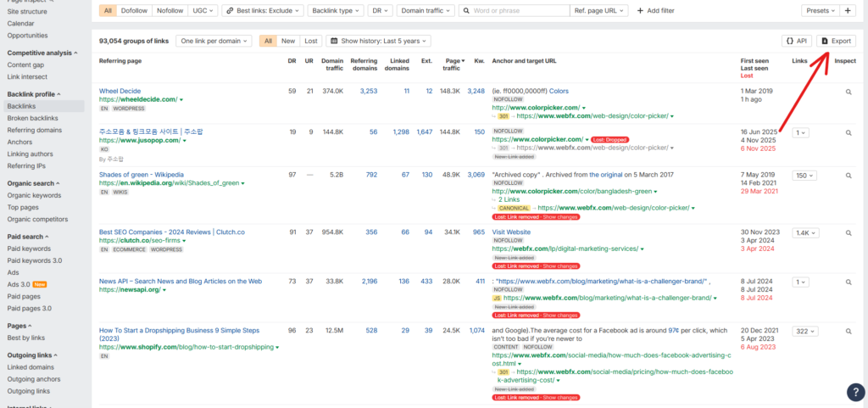This screenshot has width=868, height=408.
Task: Inspect the Shades of green Wikipedia row
Action: click(848, 176)
